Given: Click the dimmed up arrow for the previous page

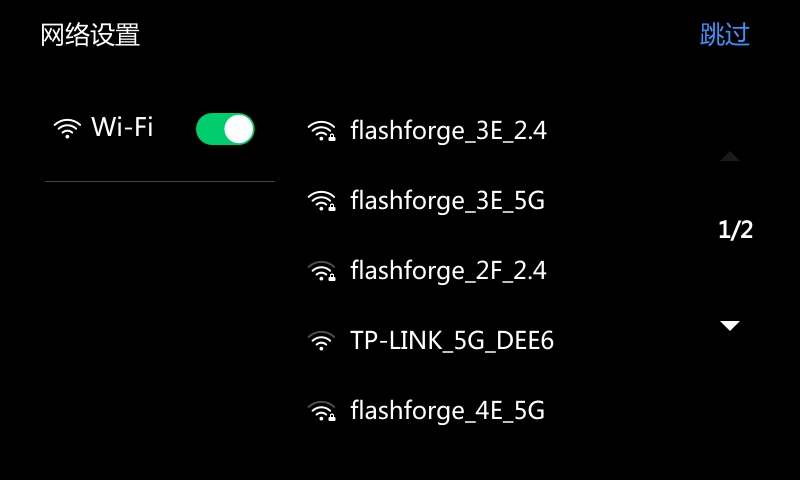Looking at the screenshot, I should point(730,156).
